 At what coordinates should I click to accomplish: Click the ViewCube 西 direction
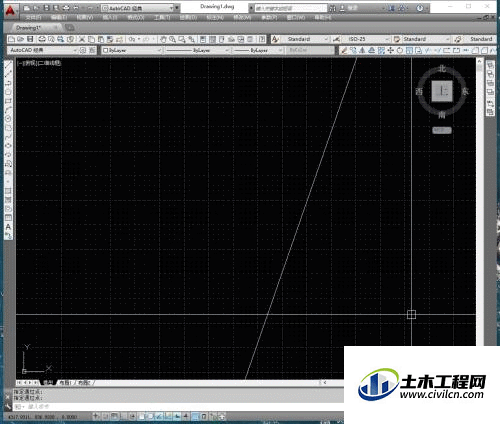(419, 91)
